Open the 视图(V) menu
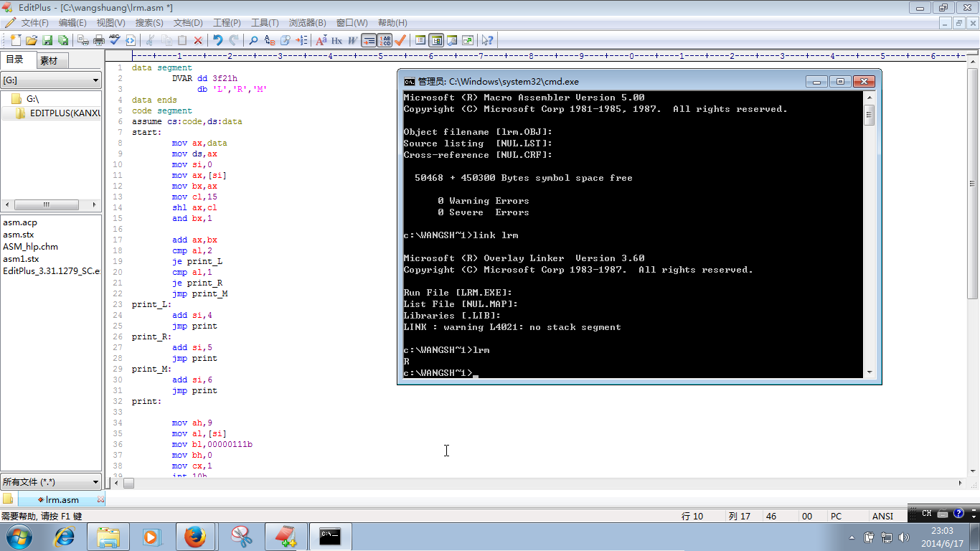 (110, 23)
